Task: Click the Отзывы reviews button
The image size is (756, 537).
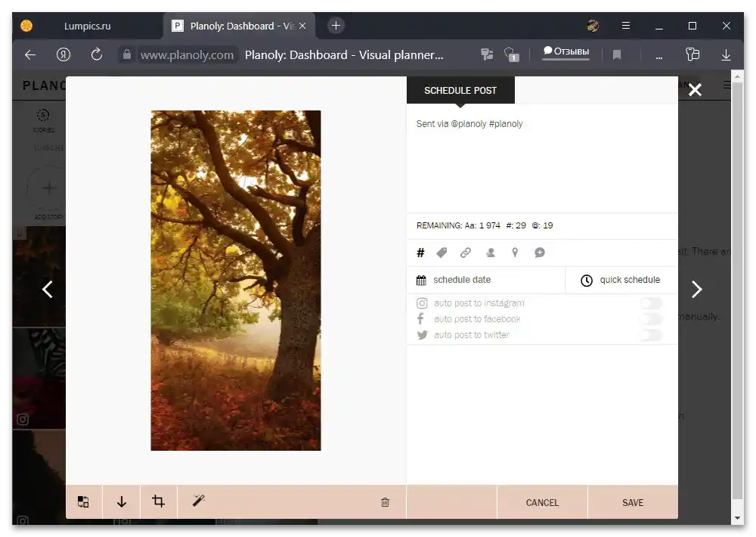Action: coord(566,51)
